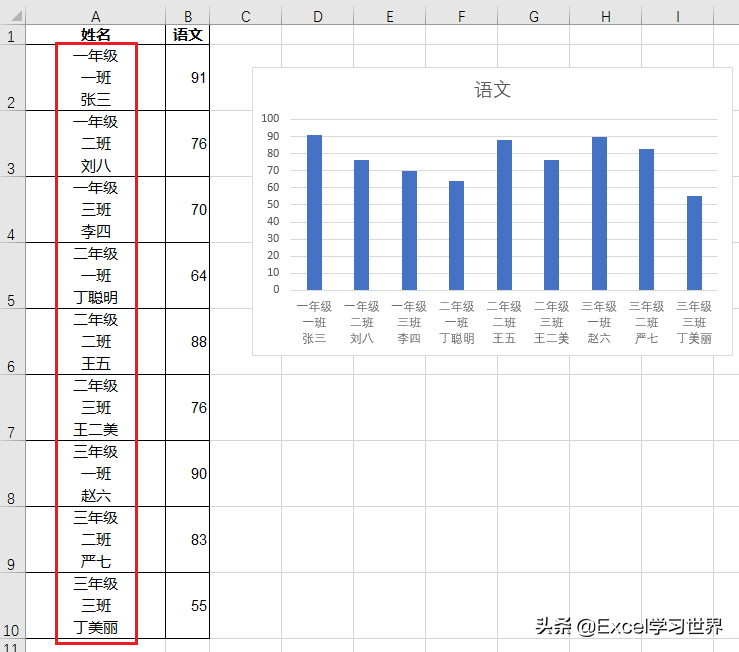Viewport: 739px width, 652px height.
Task: Click the chart bar for 丁聪明
Action: click(456, 236)
